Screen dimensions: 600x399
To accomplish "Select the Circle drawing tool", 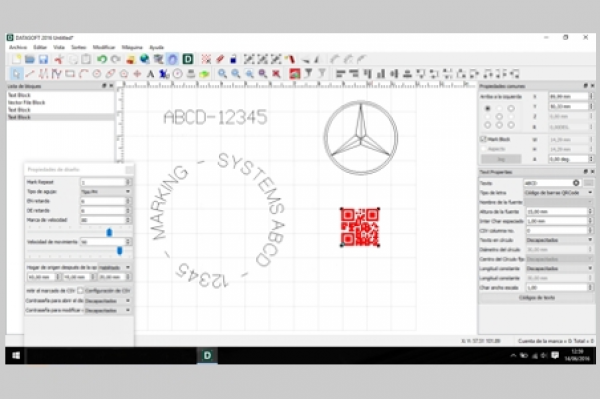I will [97, 73].
